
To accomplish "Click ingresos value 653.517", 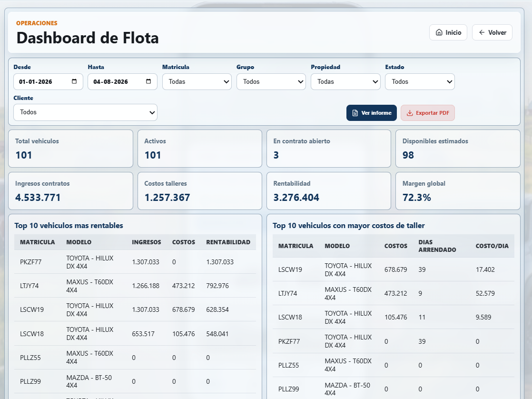I will 143,334.
